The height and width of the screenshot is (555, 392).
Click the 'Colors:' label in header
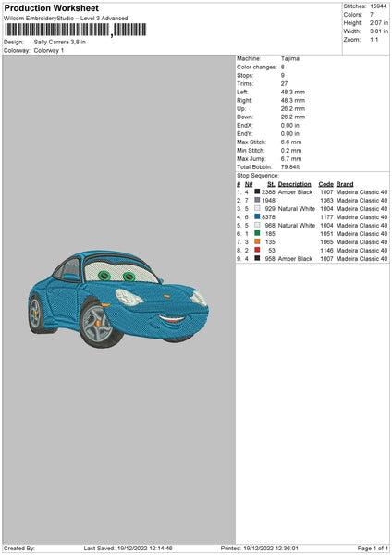pos(353,15)
